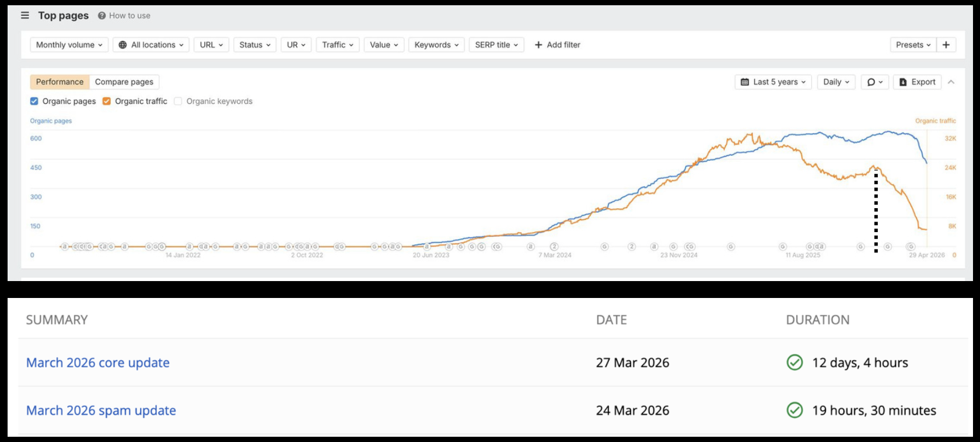Click the Export file icon button
Image resolution: width=980 pixels, height=442 pixels.
point(917,82)
